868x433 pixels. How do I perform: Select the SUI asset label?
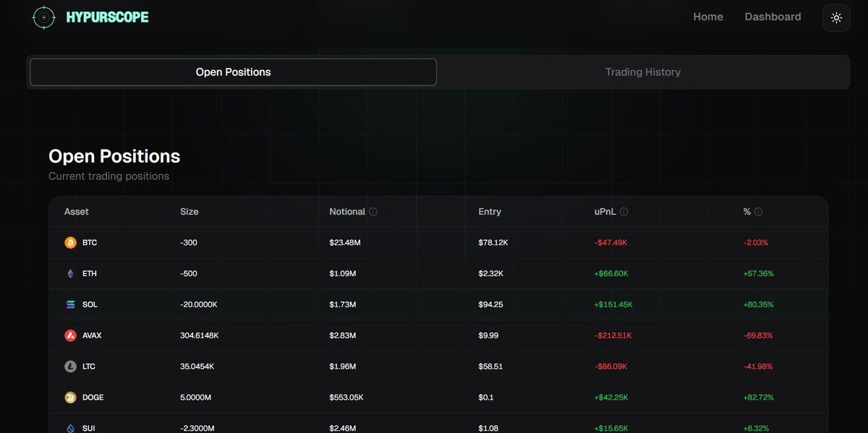coord(89,428)
